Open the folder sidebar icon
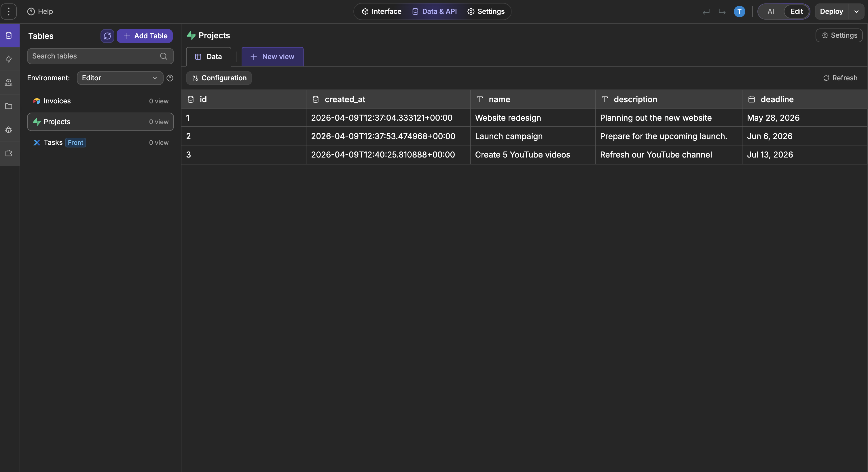868x472 pixels. (x=9, y=106)
